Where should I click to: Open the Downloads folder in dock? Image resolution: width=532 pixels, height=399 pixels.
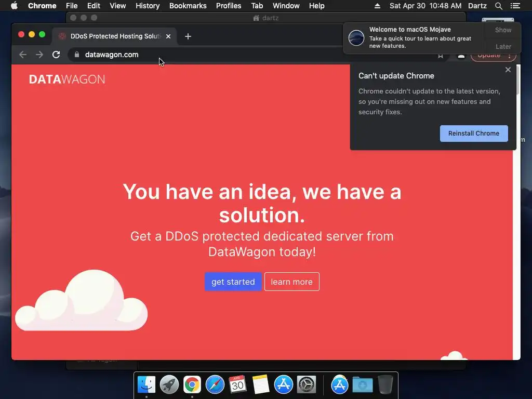(362, 385)
